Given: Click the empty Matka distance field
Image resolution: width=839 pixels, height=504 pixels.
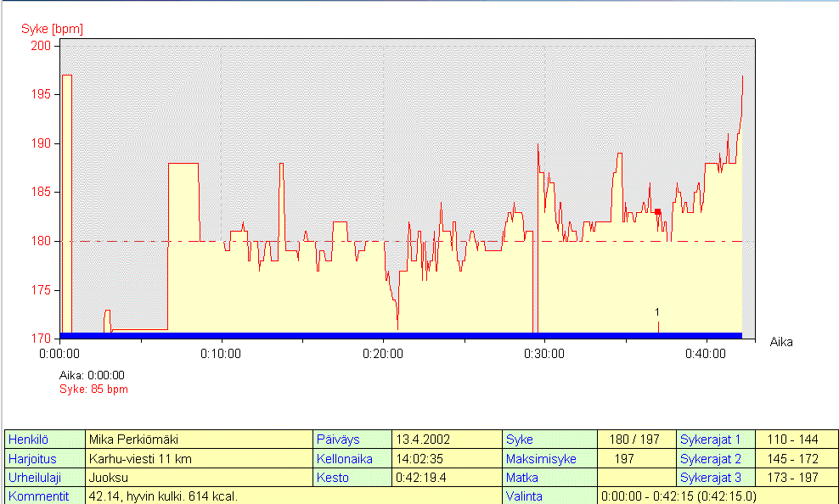Looking at the screenshot, I should (x=636, y=478).
